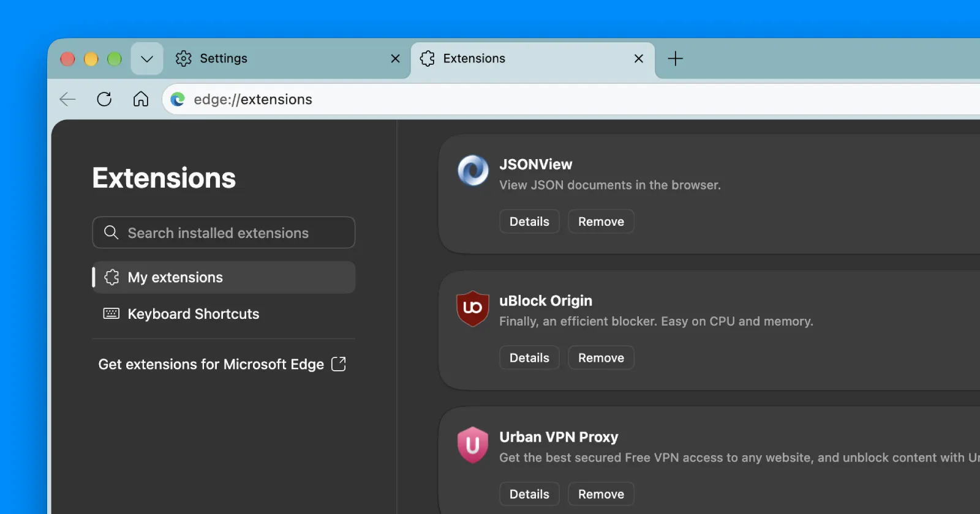Viewport: 980px width, 514px height.
Task: Click "Finally, an efficient blocker" description
Action: (x=656, y=321)
